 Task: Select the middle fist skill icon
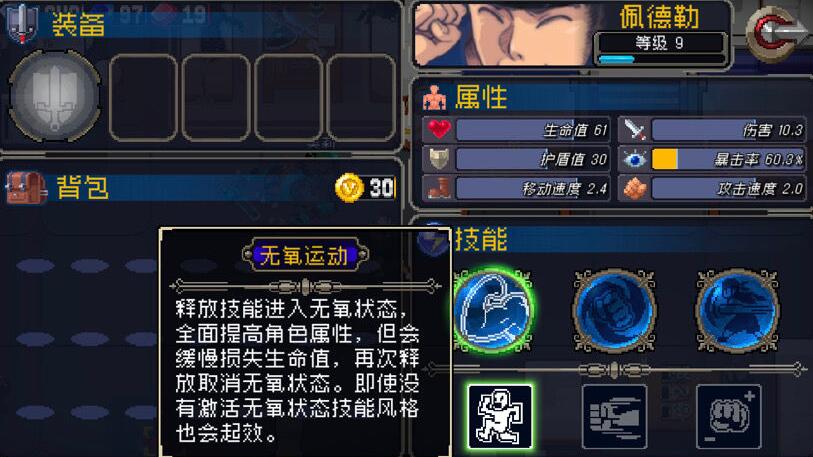(614, 311)
